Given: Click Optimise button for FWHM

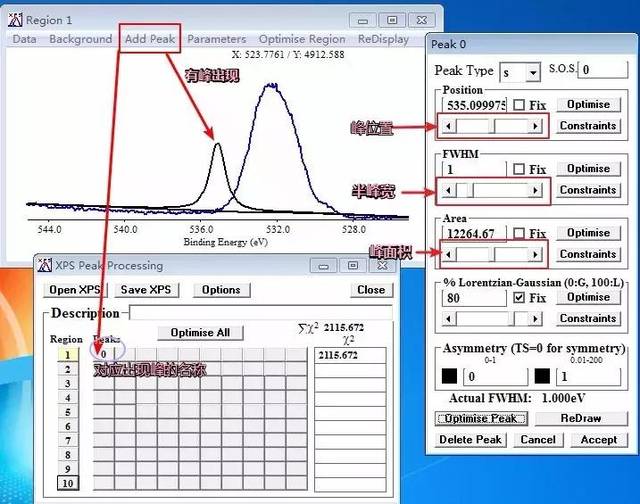Looking at the screenshot, I should click(588, 169).
